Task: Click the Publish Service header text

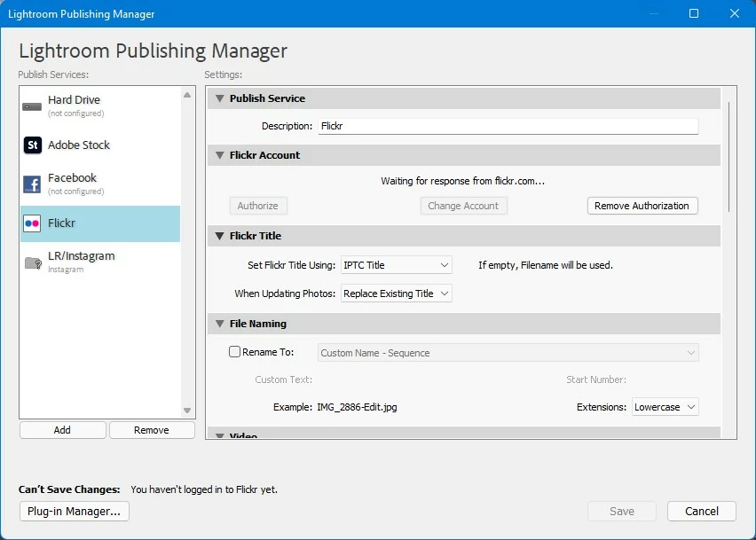Action: tap(268, 98)
